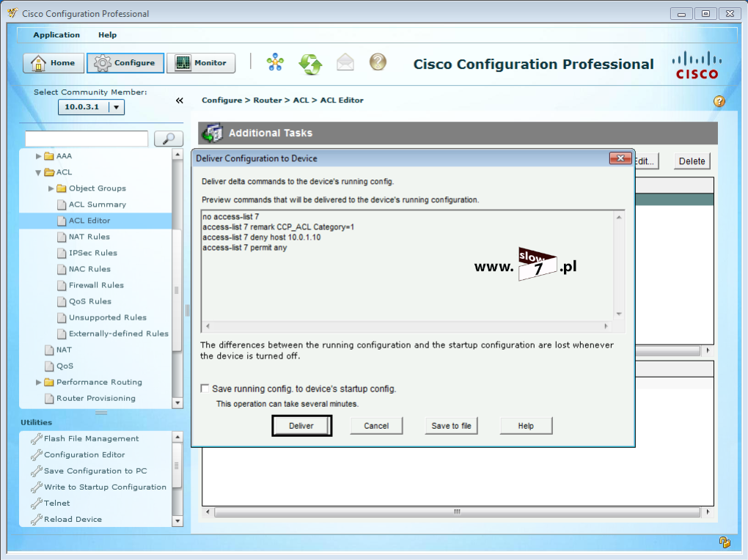
Task: Click the command preview horizontal scroll right arrow
Action: (606, 326)
